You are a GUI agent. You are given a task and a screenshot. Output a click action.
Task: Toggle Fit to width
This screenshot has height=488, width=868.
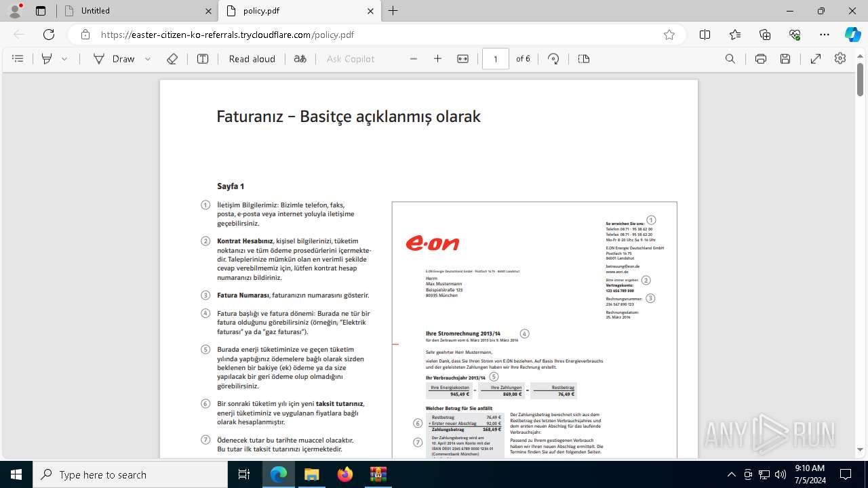coord(463,59)
